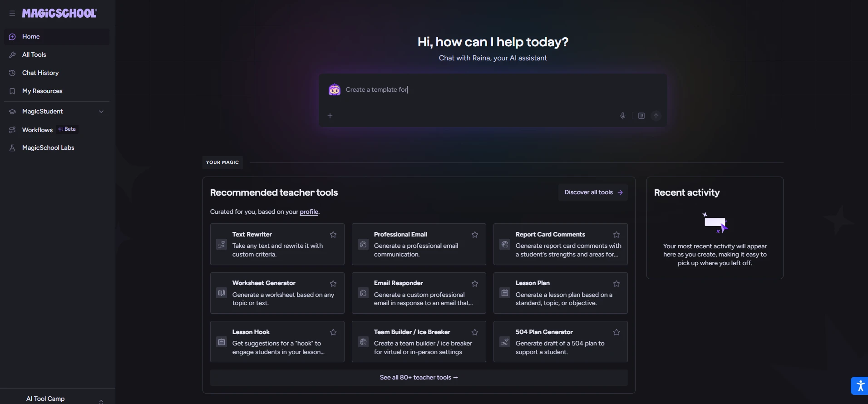Open Home in the sidebar

click(57, 36)
